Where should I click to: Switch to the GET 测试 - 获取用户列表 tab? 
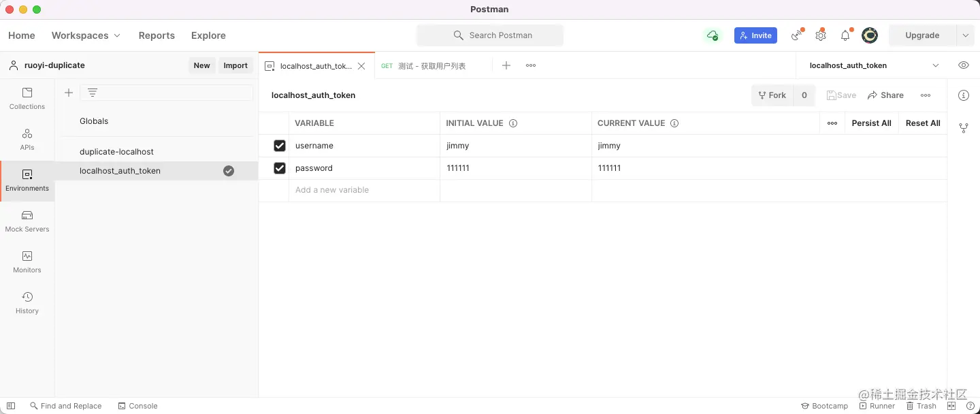[433, 66]
